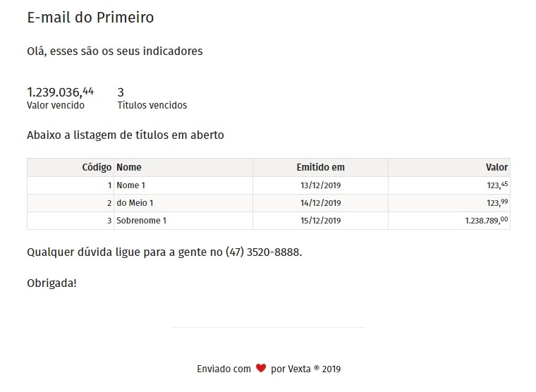Select the 'Nome 1' table row cell
This screenshot has width=536, height=392.
pyautogui.click(x=131, y=185)
